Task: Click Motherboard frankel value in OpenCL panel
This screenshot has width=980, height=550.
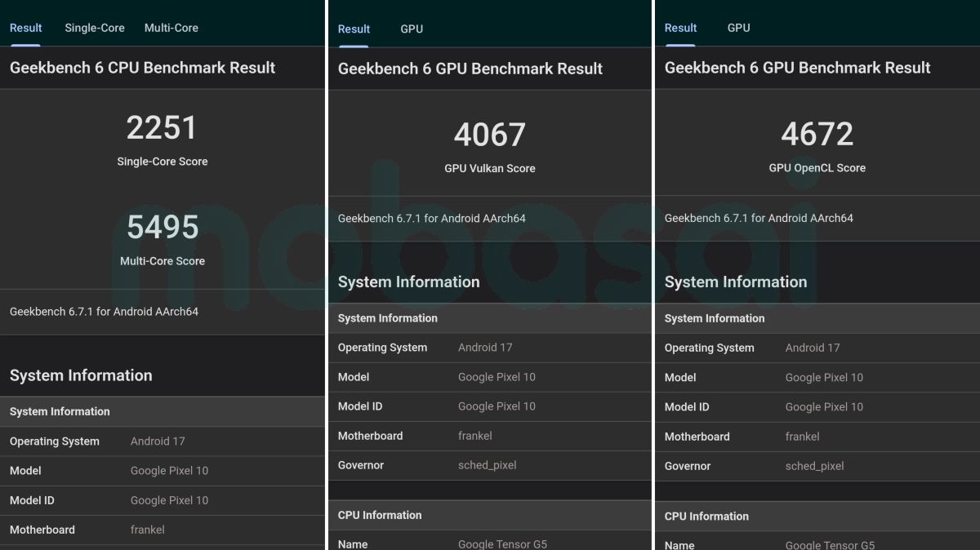Action: coord(803,437)
